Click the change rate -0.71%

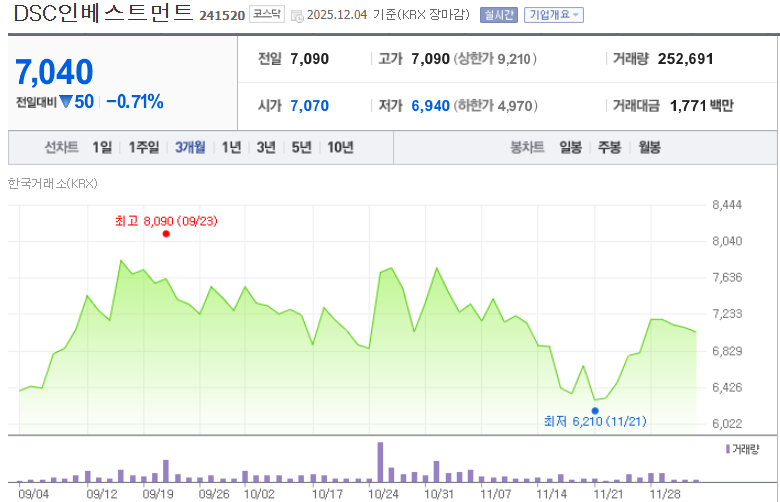point(135,102)
